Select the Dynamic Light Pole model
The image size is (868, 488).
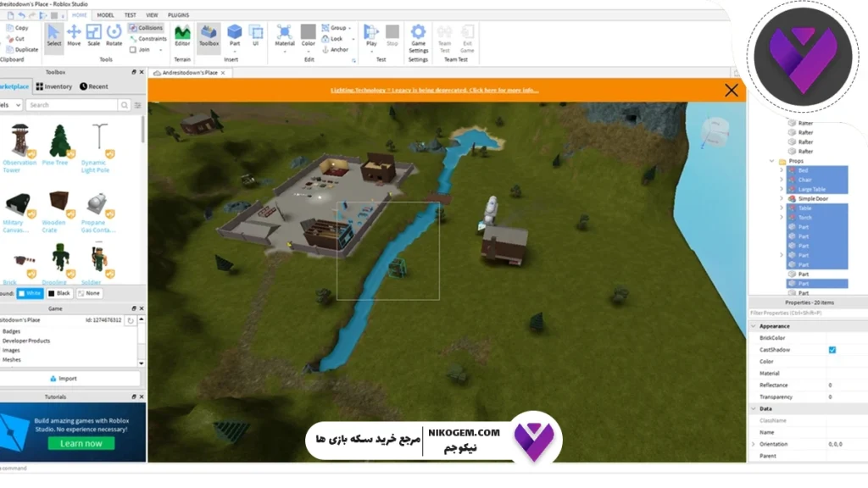(98, 148)
